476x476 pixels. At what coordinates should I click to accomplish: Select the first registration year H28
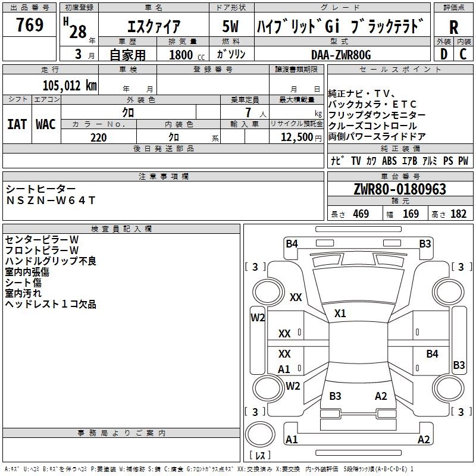[76, 28]
